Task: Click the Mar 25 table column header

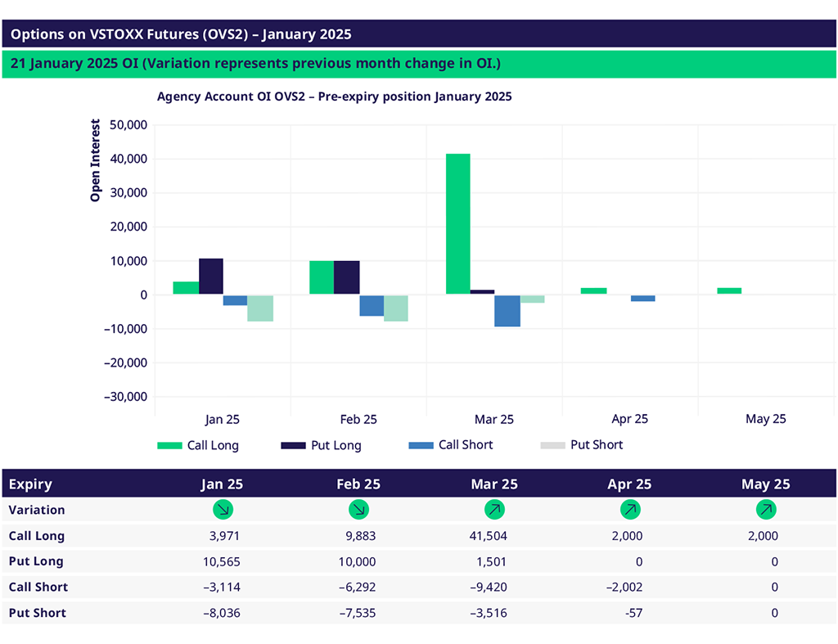Action: click(x=494, y=484)
